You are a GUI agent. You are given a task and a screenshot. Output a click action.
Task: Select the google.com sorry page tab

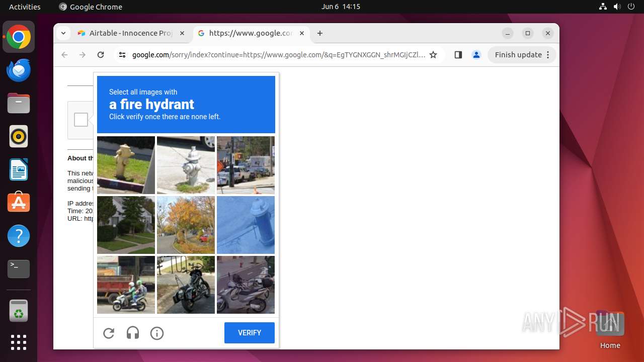[x=251, y=33]
